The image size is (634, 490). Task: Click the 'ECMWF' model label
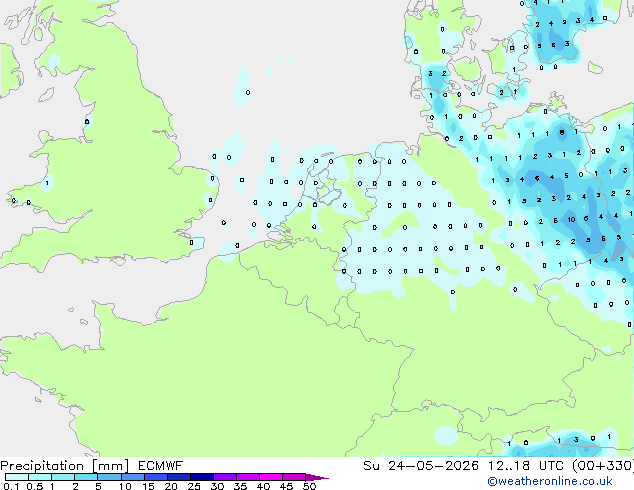tap(160, 466)
